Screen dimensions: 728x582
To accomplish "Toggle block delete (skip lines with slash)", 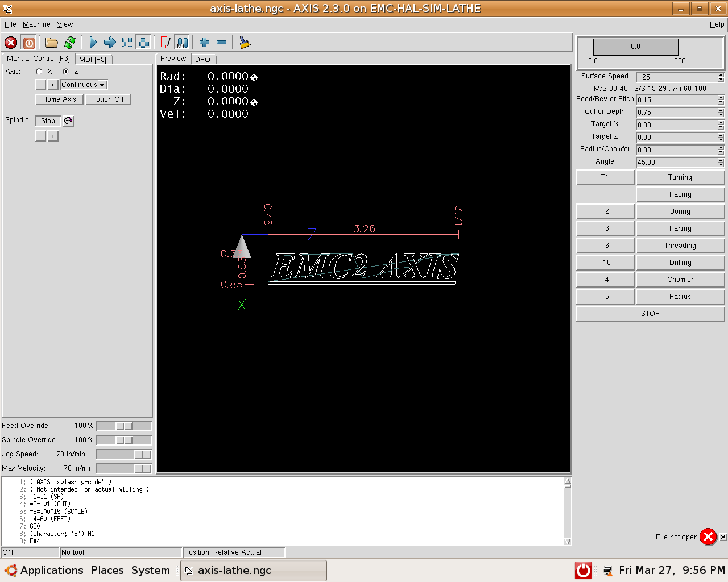I will [x=166, y=43].
